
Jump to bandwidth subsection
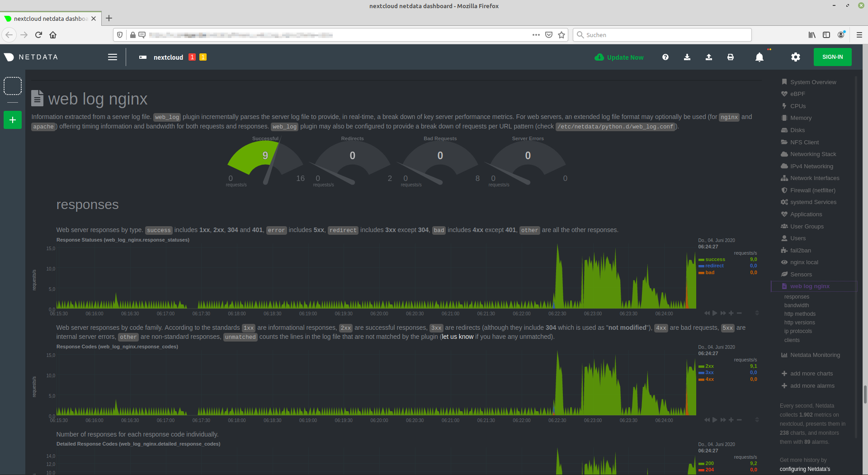(x=797, y=305)
